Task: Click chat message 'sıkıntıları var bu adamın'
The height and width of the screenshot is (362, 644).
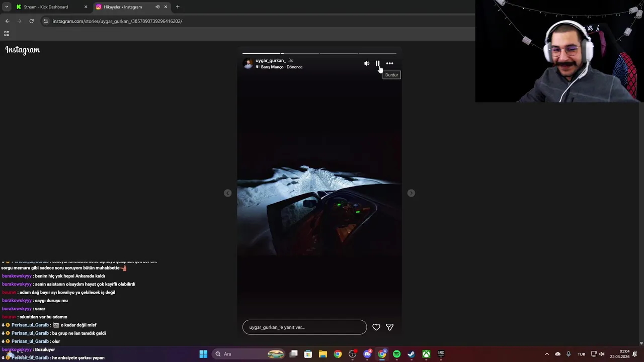Action: [x=43, y=317]
